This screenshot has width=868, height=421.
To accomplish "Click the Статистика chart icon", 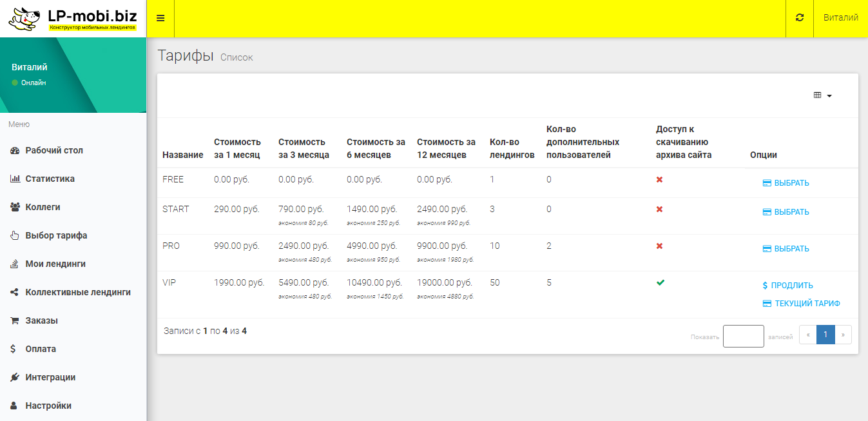I will [x=15, y=179].
